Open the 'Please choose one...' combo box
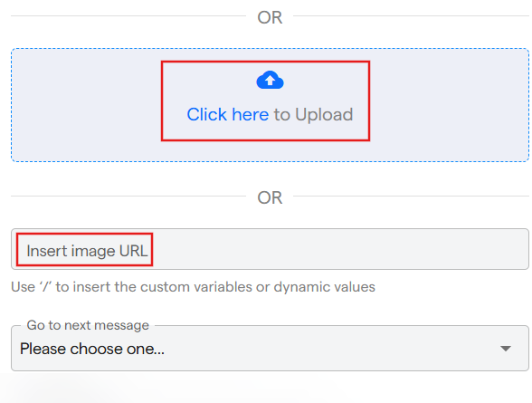532x403 pixels. 270,349
